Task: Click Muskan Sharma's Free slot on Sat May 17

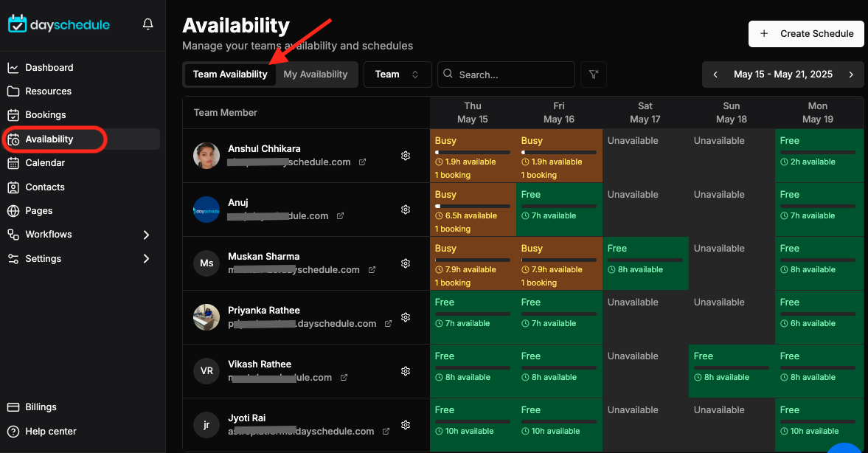Action: [645, 263]
